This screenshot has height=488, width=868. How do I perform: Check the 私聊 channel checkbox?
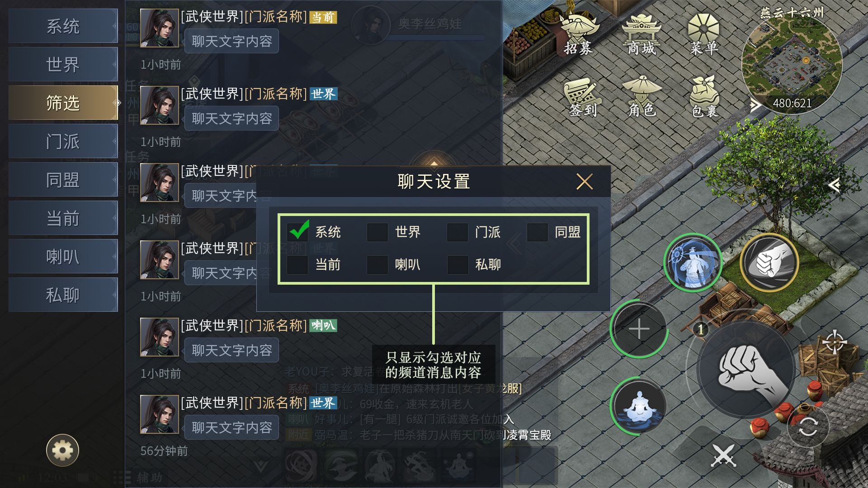pos(458,265)
